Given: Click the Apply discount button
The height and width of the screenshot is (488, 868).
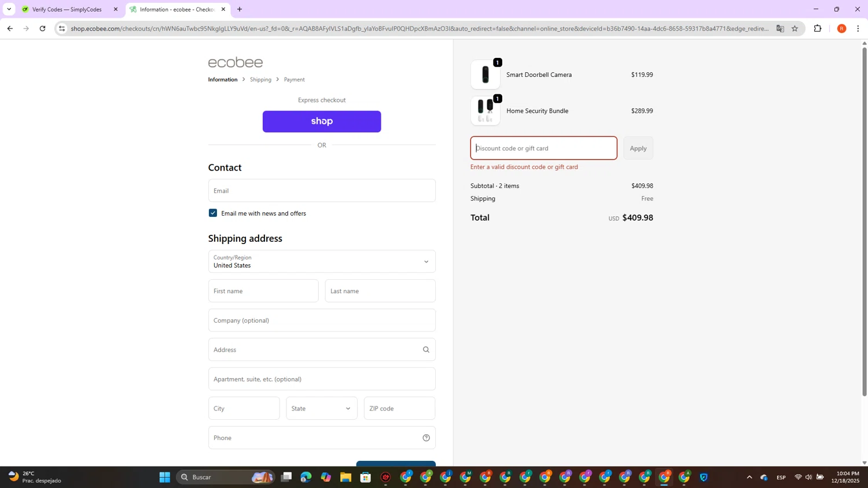Looking at the screenshot, I should tap(638, 148).
